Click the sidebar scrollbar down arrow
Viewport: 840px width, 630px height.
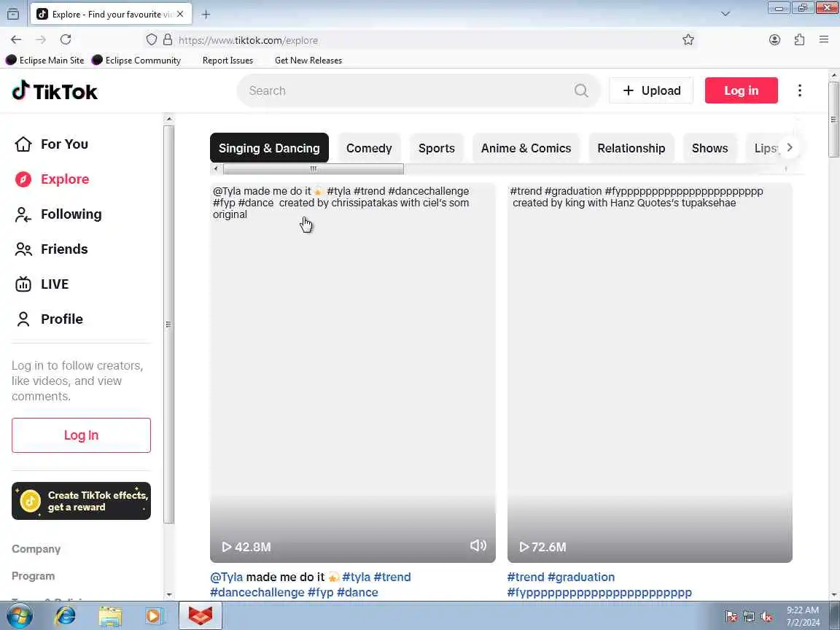(168, 595)
